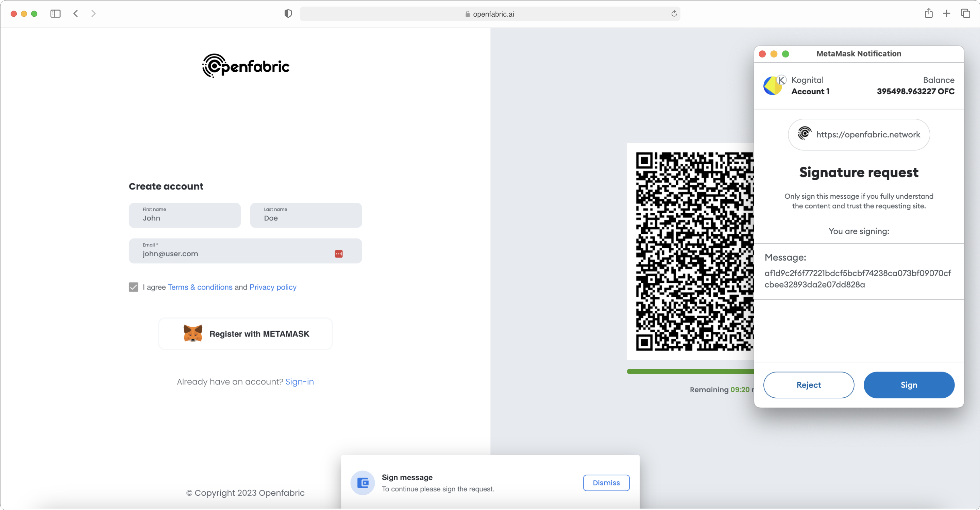The height and width of the screenshot is (510, 980).
Task: Click the Create account heading
Action: 166,186
